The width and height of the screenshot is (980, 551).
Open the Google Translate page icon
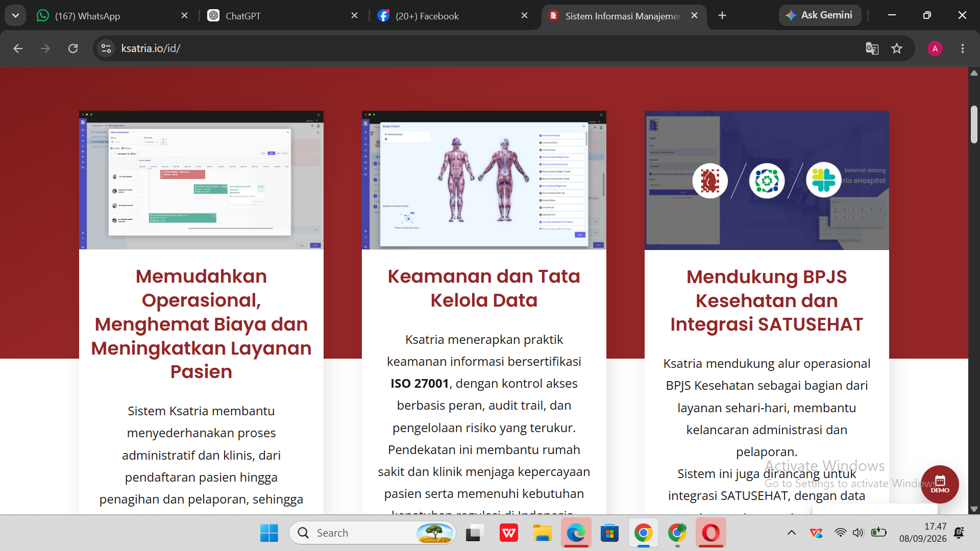pyautogui.click(x=872, y=48)
